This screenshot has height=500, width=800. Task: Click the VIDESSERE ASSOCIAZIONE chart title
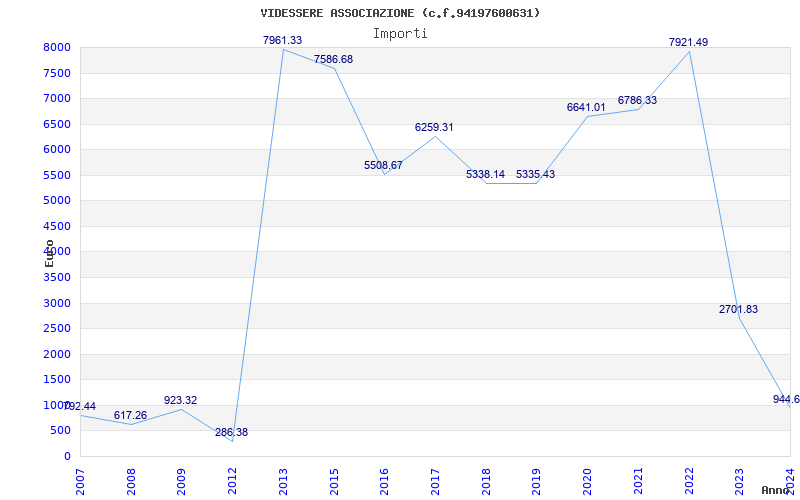pos(337,13)
